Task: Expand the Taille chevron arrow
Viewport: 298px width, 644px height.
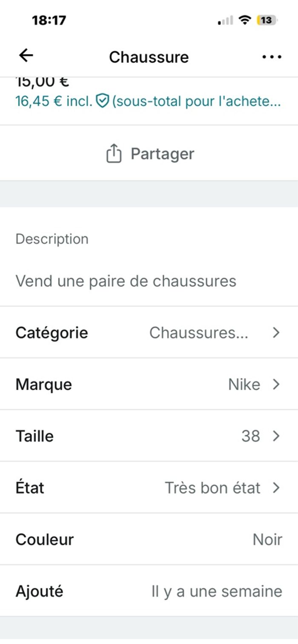Action: [276, 436]
